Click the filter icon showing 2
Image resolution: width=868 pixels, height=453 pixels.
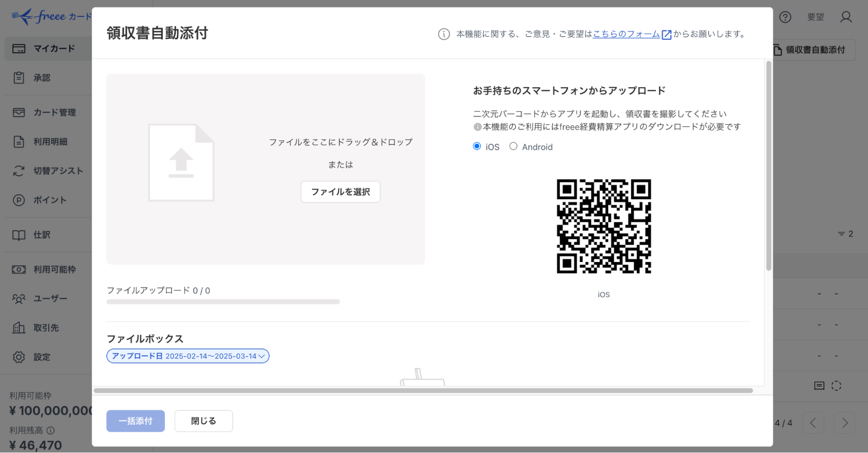coord(845,234)
